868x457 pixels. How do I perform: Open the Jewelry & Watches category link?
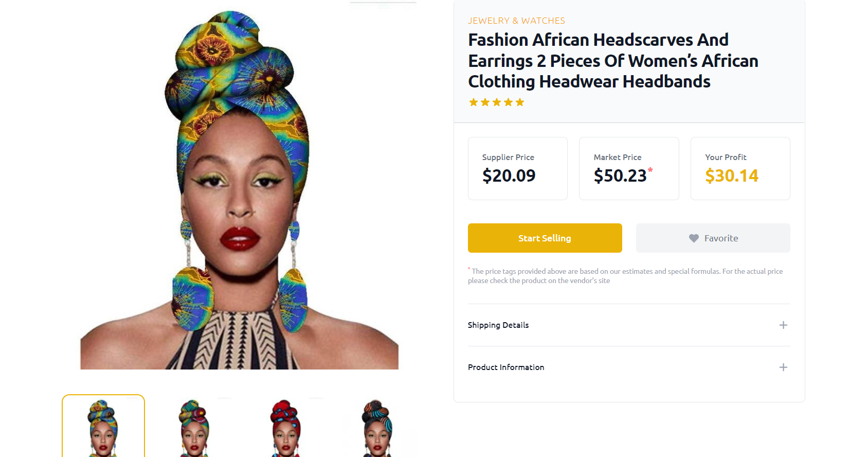pyautogui.click(x=516, y=21)
